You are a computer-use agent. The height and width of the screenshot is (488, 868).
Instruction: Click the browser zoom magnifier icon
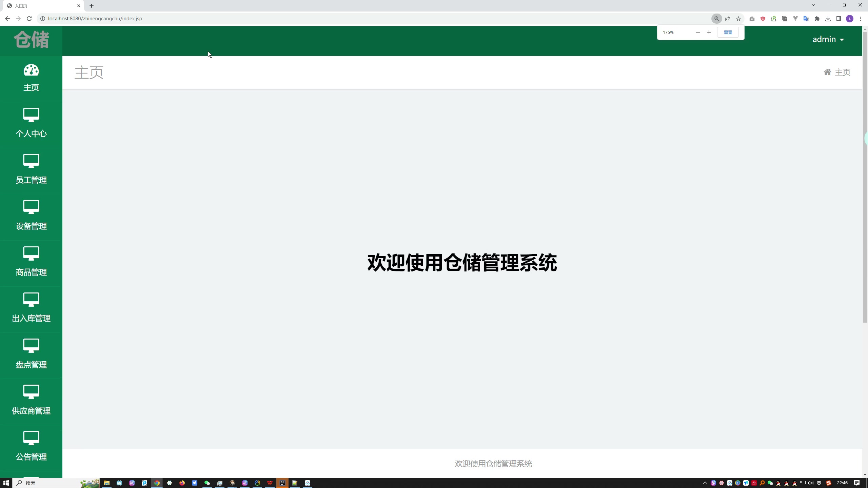pyautogui.click(x=716, y=19)
